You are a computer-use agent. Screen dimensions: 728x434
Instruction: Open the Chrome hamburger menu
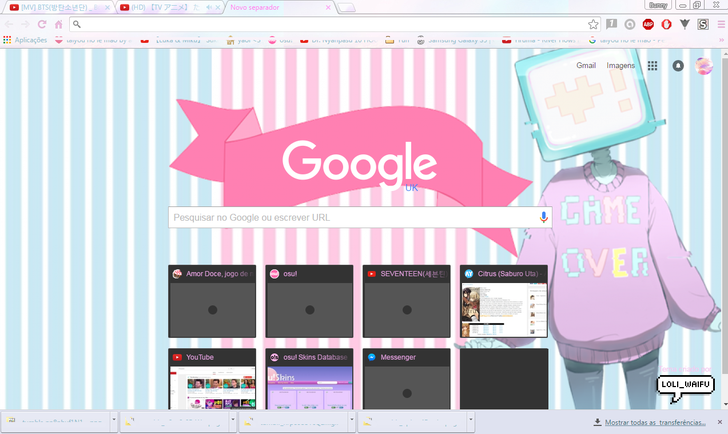[721, 24]
